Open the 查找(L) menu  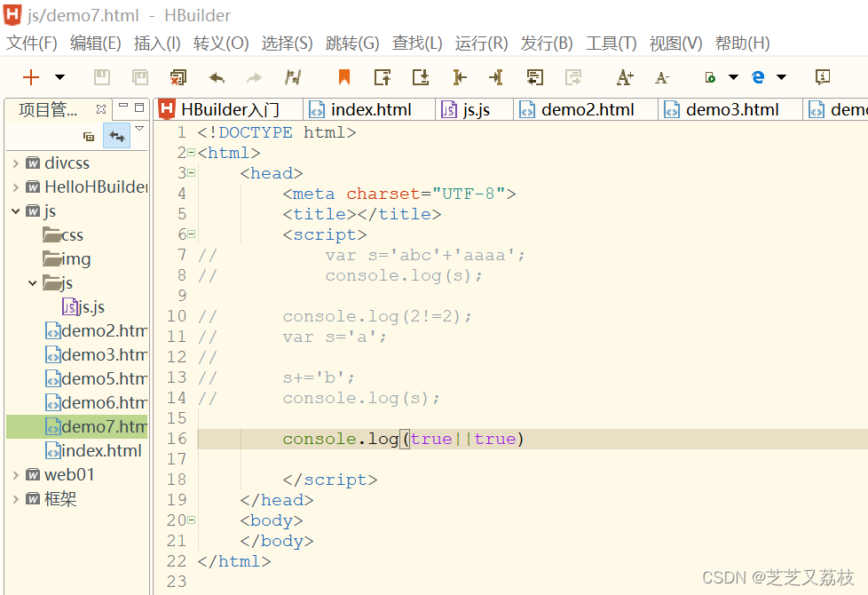417,44
